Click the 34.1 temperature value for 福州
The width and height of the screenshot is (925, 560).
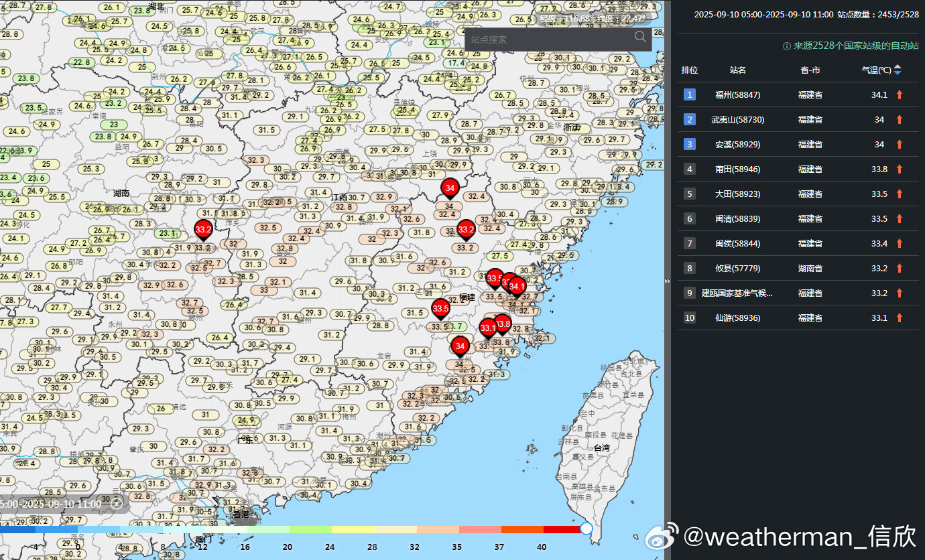pos(879,94)
